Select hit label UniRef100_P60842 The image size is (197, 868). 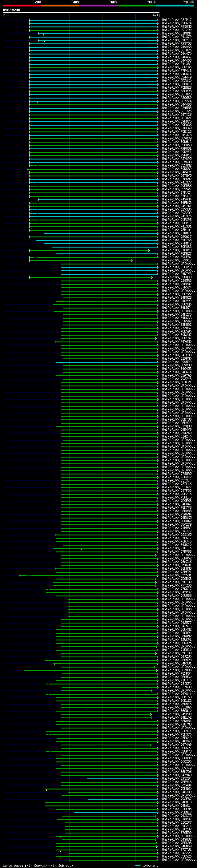177,521
